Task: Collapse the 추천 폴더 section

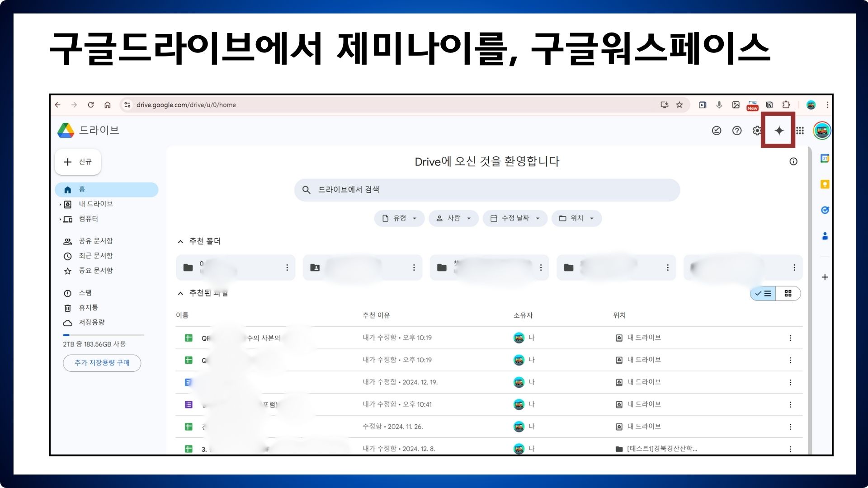Action: point(180,241)
